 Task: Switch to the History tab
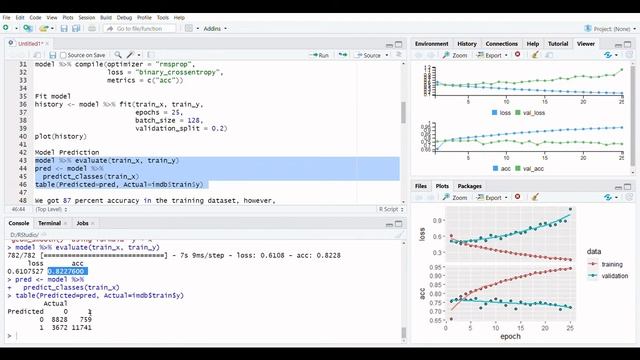click(x=467, y=44)
